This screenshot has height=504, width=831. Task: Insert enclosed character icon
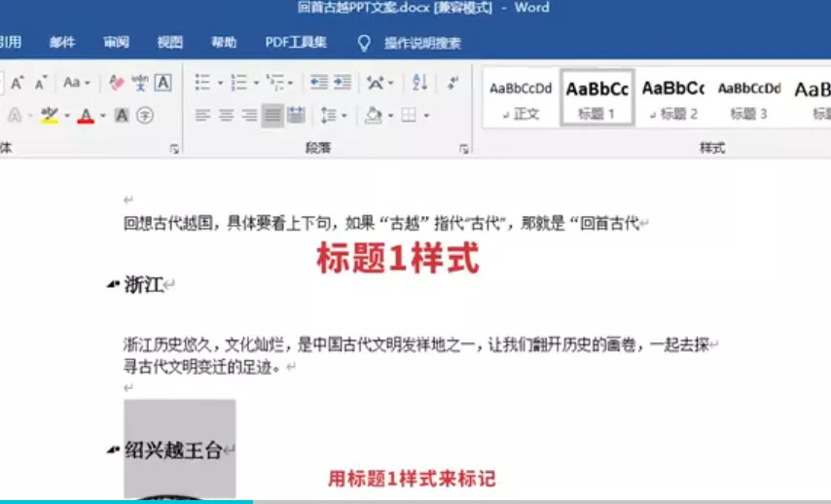coord(145,115)
